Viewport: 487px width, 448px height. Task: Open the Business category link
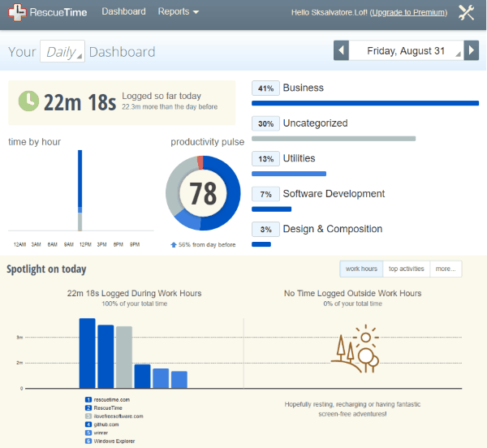click(x=303, y=88)
